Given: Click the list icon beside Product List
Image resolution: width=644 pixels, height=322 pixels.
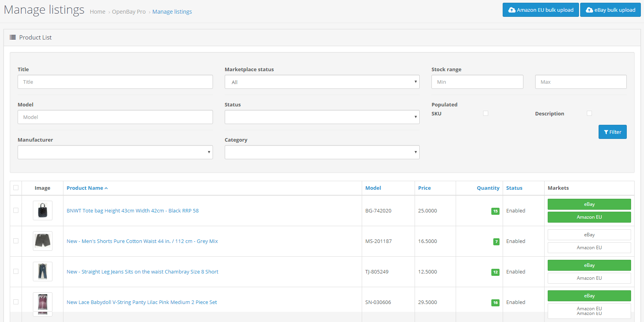Looking at the screenshot, I should pos(13,37).
